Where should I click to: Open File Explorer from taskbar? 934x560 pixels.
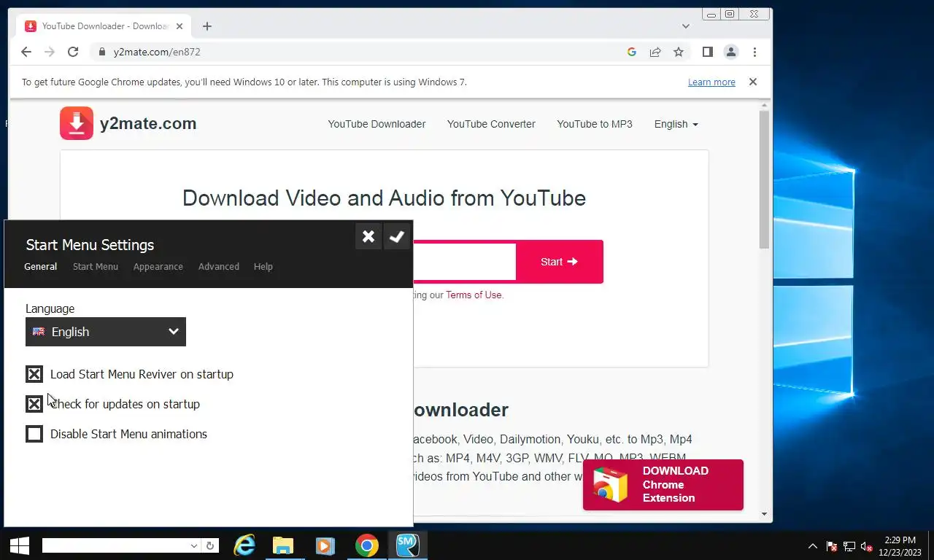[283, 545]
